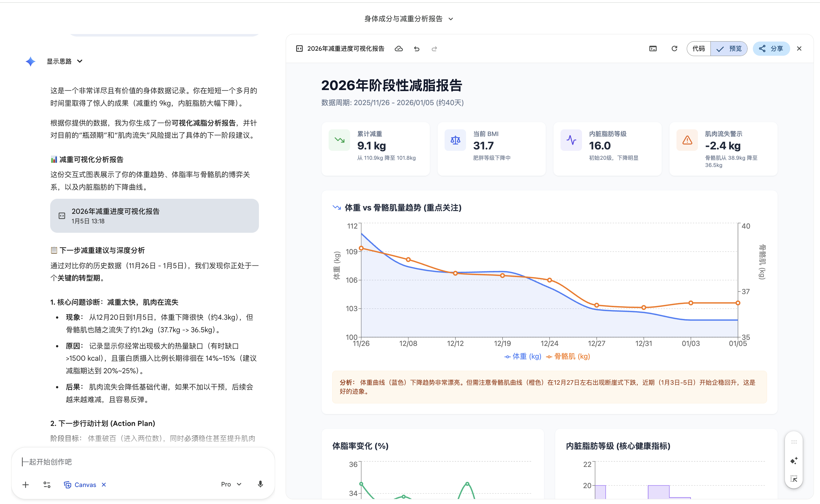
Task: Click the Canvas chip label
Action: pyautogui.click(x=85, y=485)
